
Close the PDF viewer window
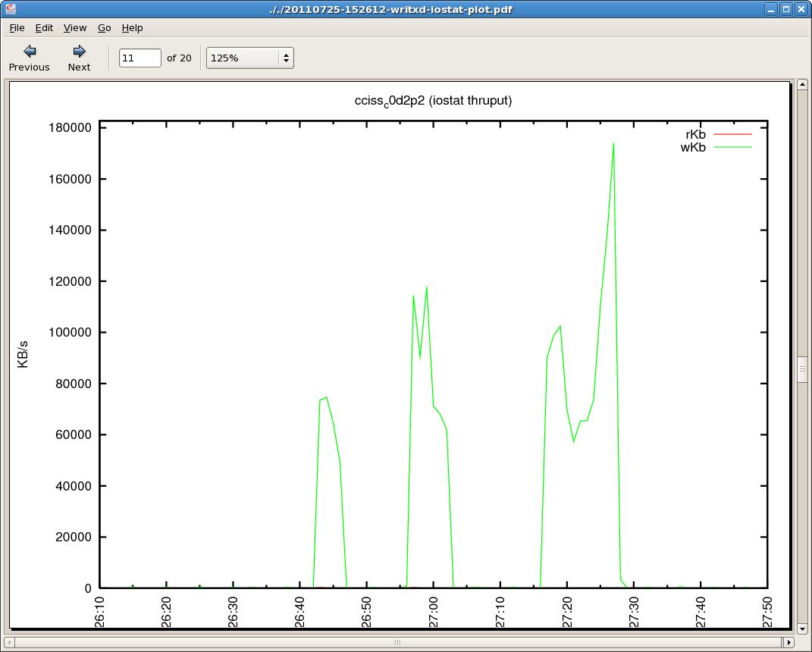click(x=801, y=9)
